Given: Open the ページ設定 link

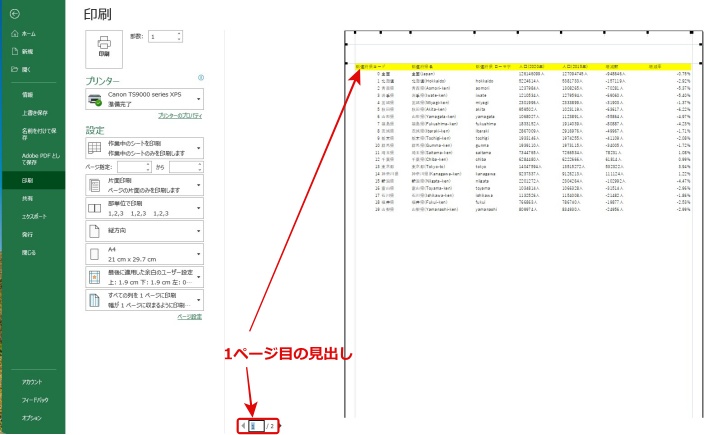Looking at the screenshot, I should [190, 316].
